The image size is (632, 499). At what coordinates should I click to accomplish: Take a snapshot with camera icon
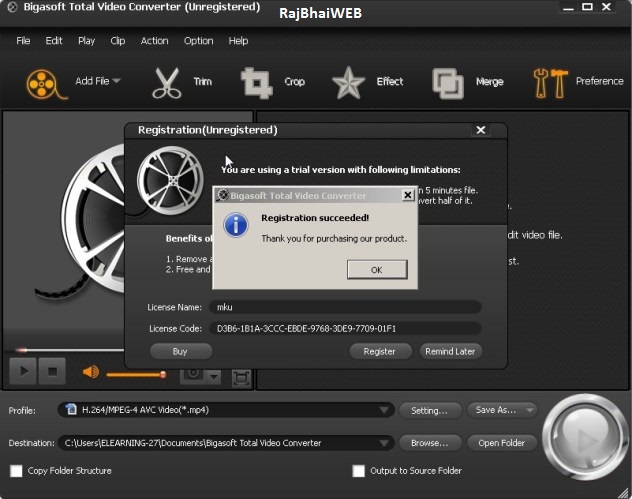[x=193, y=375]
